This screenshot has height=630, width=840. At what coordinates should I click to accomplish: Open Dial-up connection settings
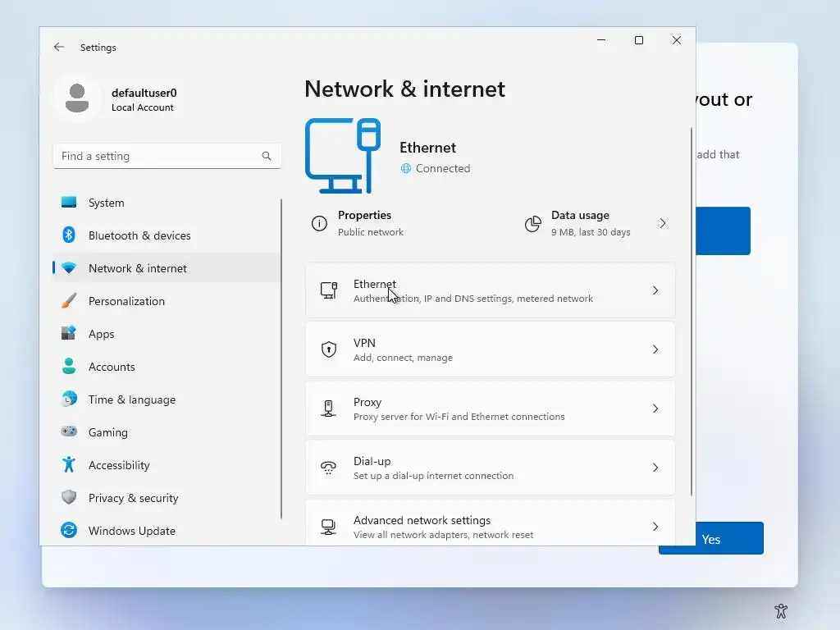point(491,468)
